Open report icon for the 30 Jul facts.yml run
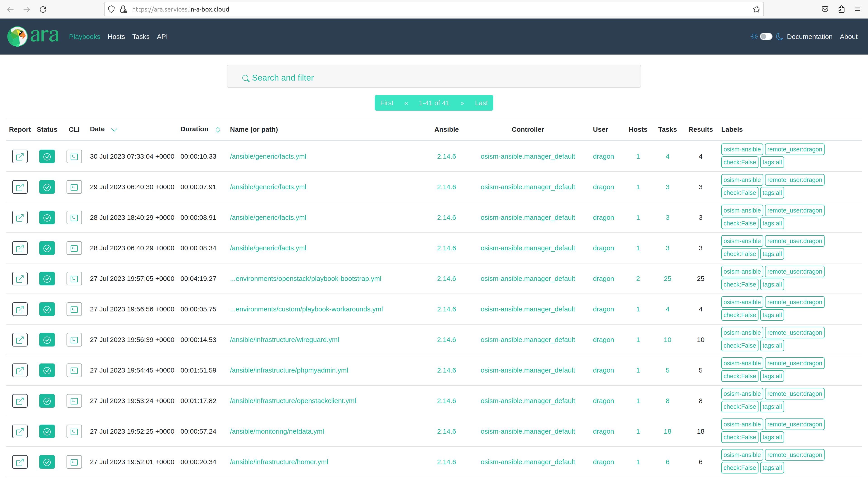 tap(20, 156)
